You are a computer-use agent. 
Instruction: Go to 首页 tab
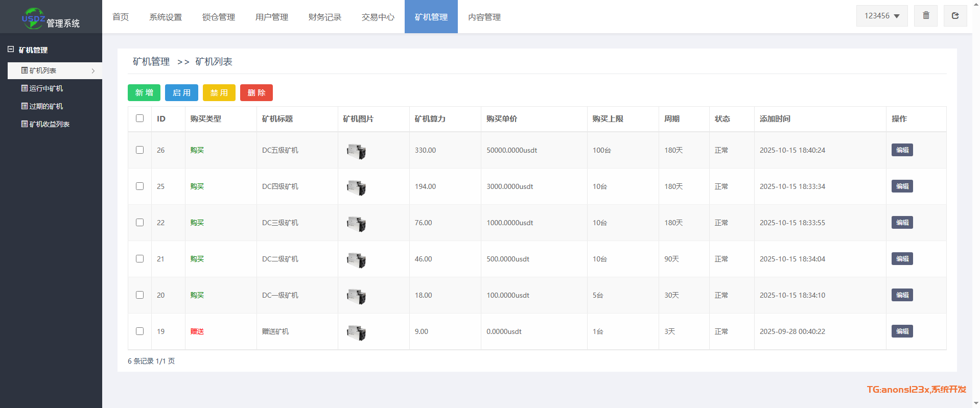click(x=121, y=17)
